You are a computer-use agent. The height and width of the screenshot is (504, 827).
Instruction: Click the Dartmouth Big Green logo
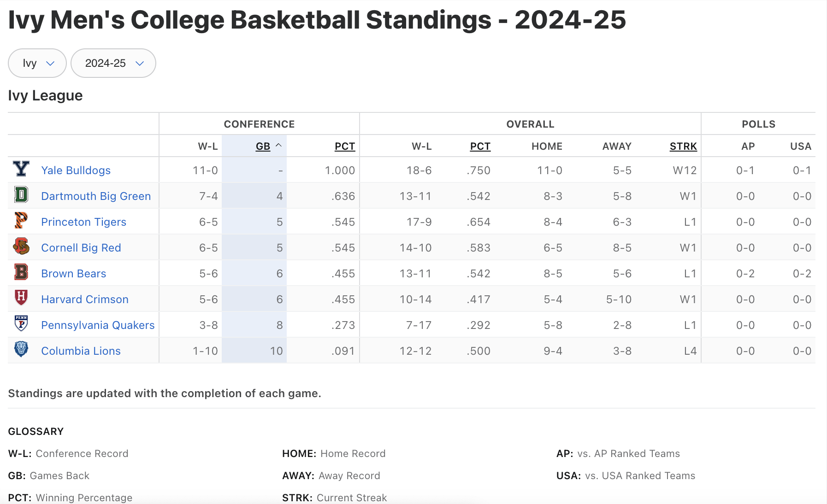pos(21,195)
